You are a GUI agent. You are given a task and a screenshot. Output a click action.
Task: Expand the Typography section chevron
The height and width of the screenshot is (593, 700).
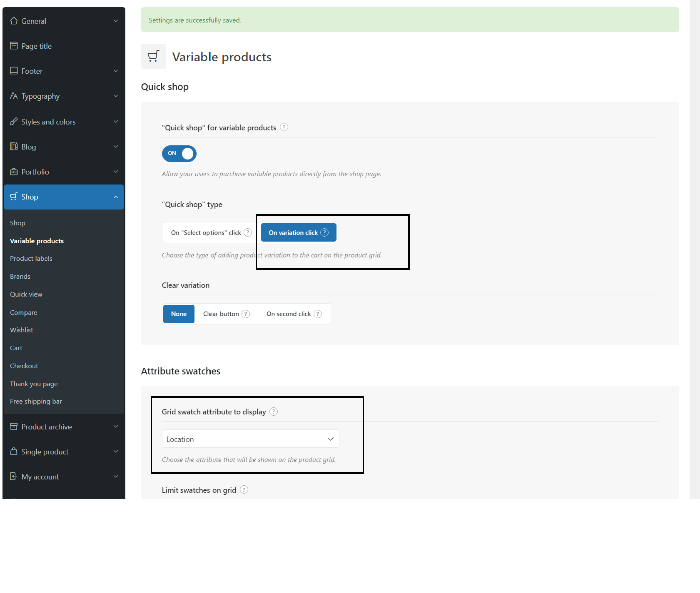click(116, 96)
